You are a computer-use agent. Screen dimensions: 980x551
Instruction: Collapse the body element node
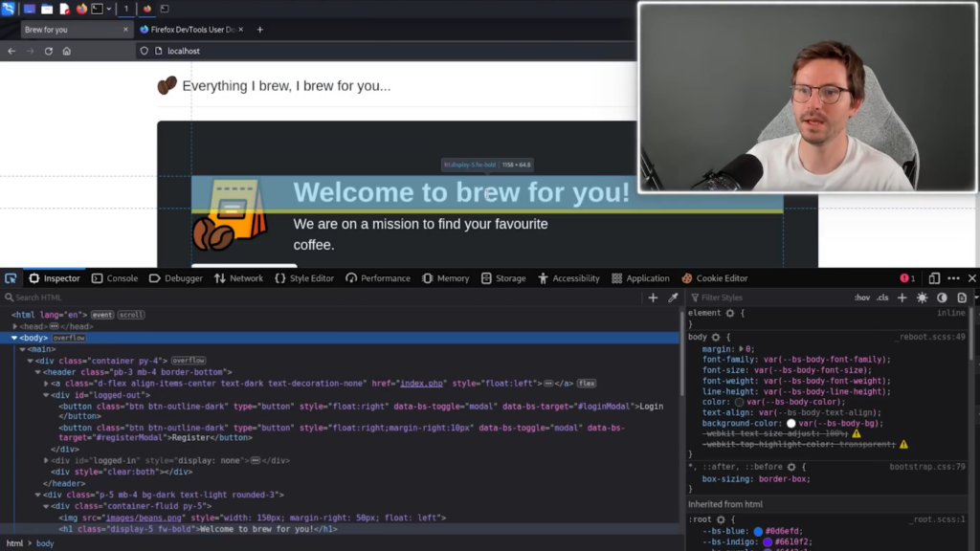point(14,338)
